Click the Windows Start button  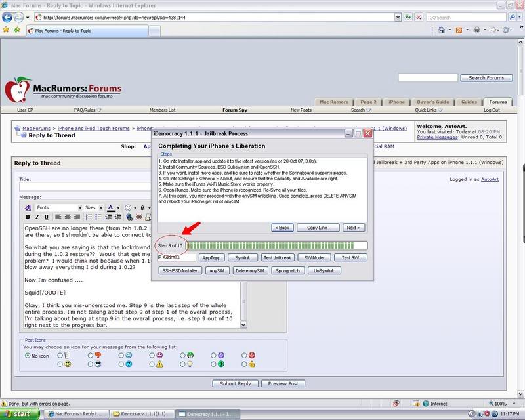point(20,414)
